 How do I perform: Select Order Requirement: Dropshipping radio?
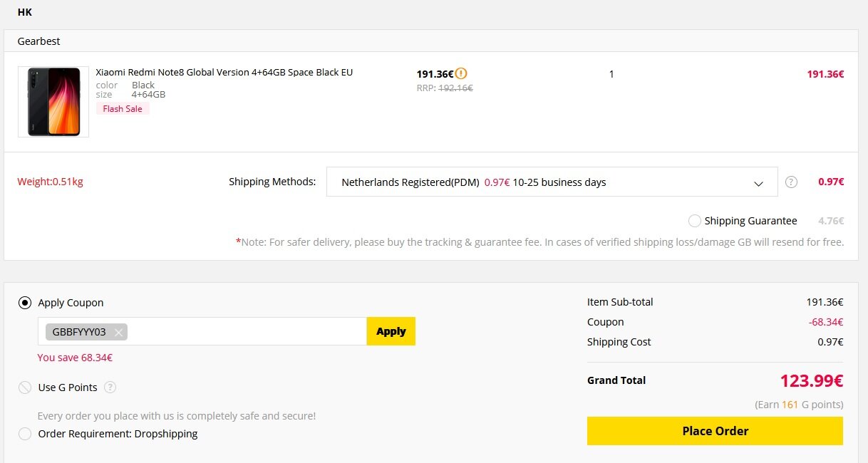click(x=25, y=434)
